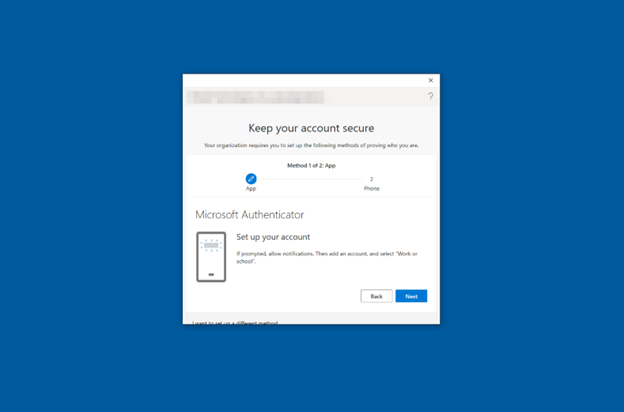Screen dimensions: 624x412
Task: Click the Next button
Action: click(411, 296)
